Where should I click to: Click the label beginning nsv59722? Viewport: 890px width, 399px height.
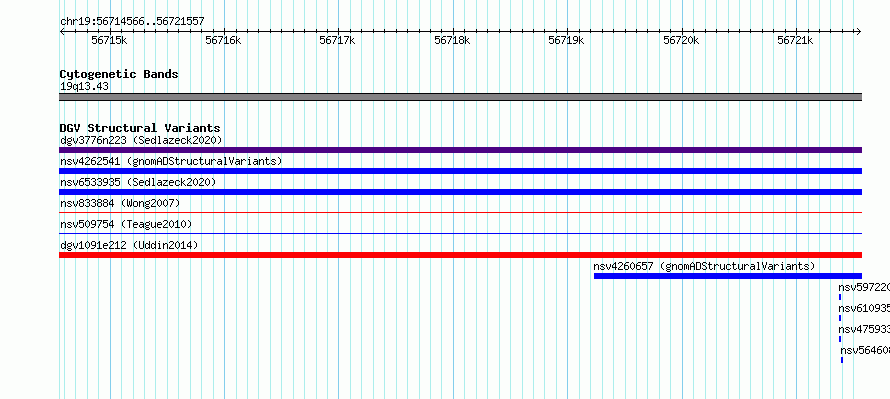(x=864, y=287)
